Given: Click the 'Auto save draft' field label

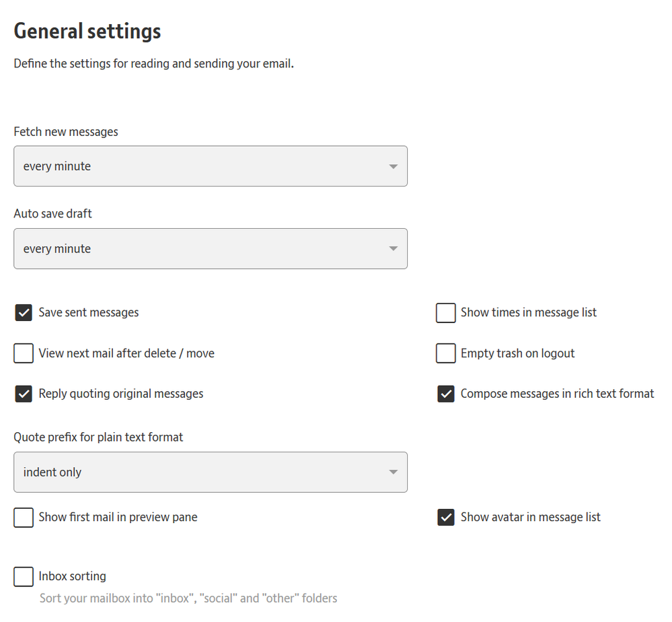Looking at the screenshot, I should coord(53,214).
